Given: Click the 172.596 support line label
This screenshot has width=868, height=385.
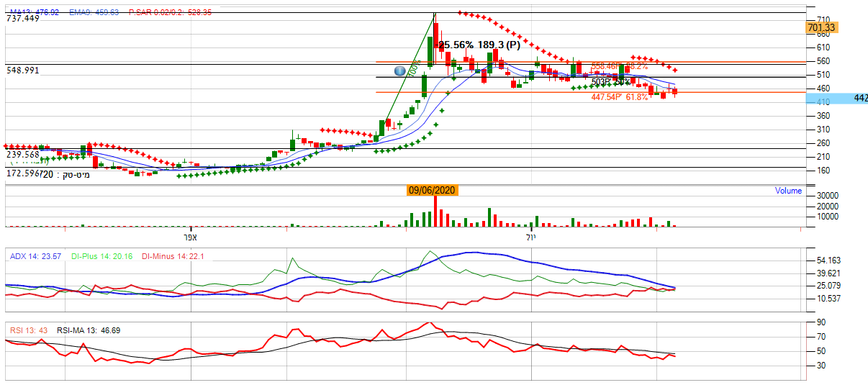Looking at the screenshot, I should pyautogui.click(x=22, y=173).
